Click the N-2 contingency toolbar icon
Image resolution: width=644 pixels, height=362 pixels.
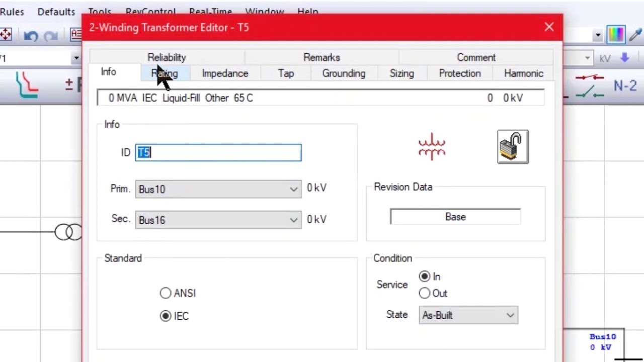[x=625, y=85]
